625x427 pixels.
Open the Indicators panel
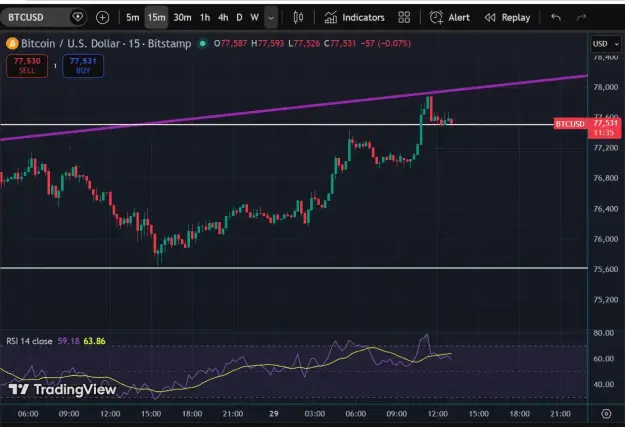354,18
